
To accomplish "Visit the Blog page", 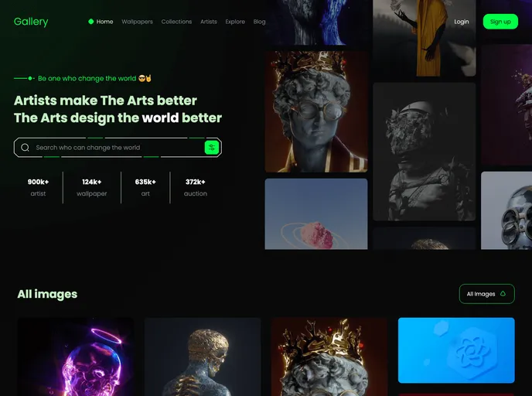I will [x=259, y=22].
